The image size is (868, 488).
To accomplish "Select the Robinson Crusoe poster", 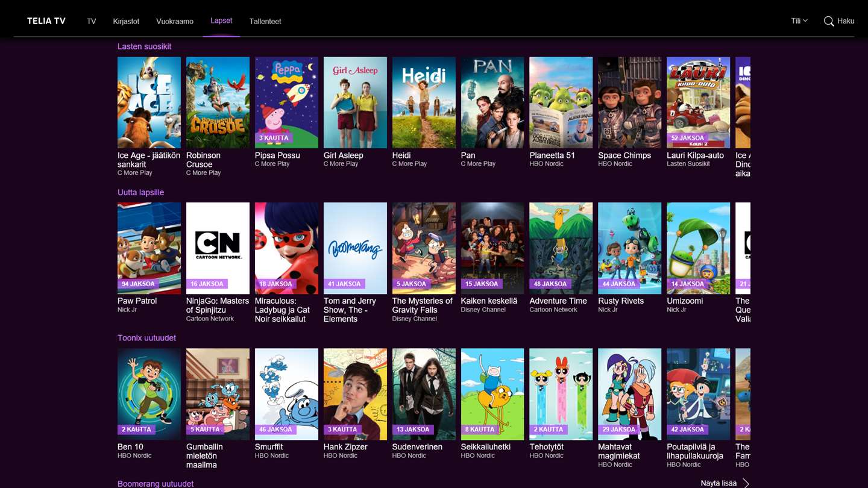I will (218, 102).
